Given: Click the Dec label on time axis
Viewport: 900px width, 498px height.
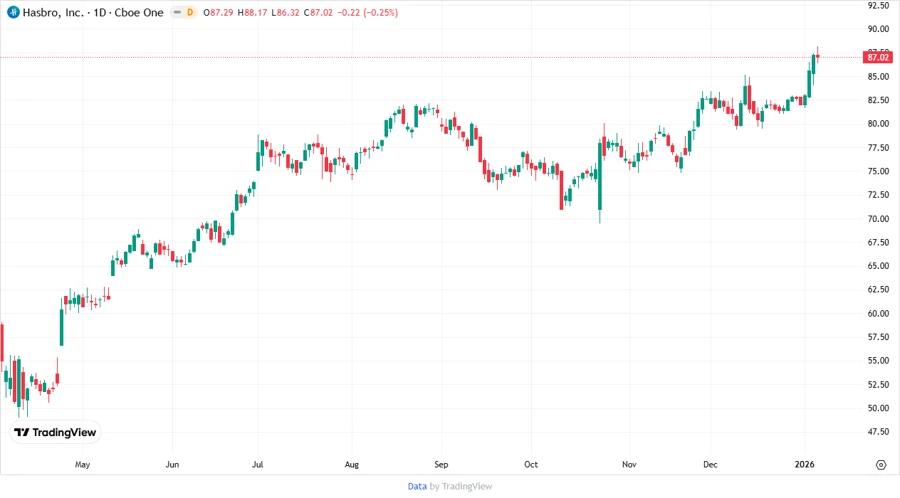Looking at the screenshot, I should [711, 464].
